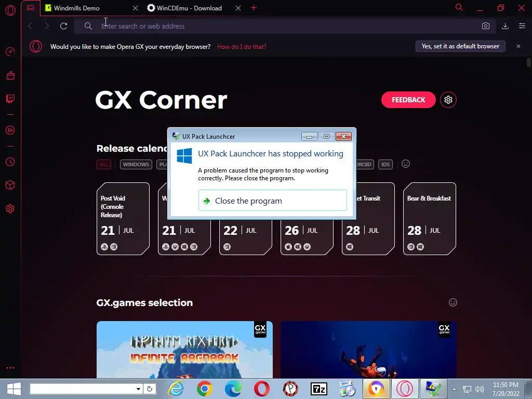The image size is (532, 399).
Task: Click the page vertical scrollbar thumb
Action: (x=528, y=62)
